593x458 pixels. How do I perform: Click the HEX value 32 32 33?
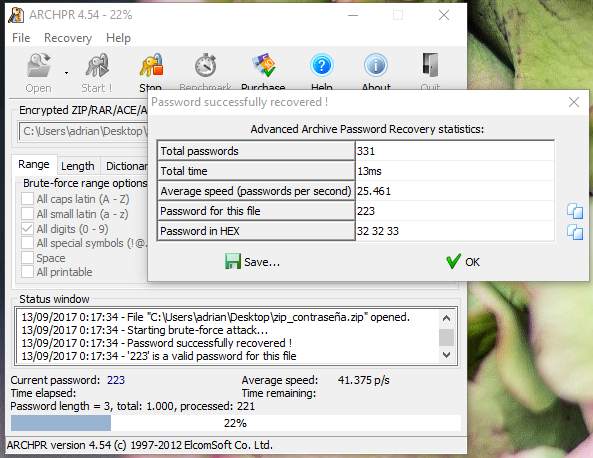click(455, 231)
